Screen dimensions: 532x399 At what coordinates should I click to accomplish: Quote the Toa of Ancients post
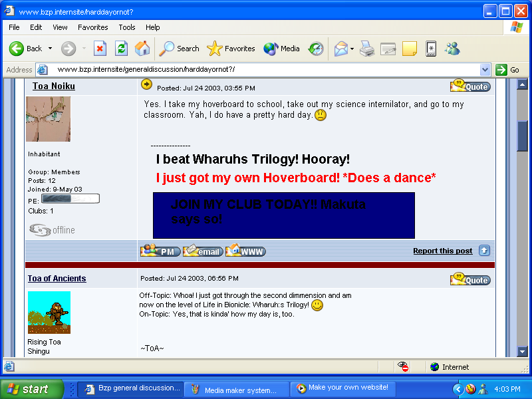point(470,279)
